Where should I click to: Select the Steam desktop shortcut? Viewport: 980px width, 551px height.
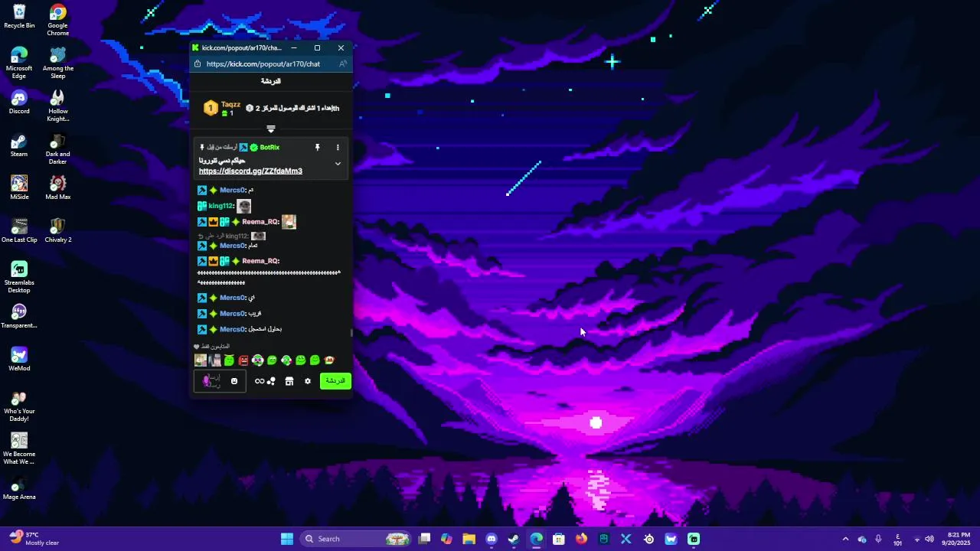[19, 145]
